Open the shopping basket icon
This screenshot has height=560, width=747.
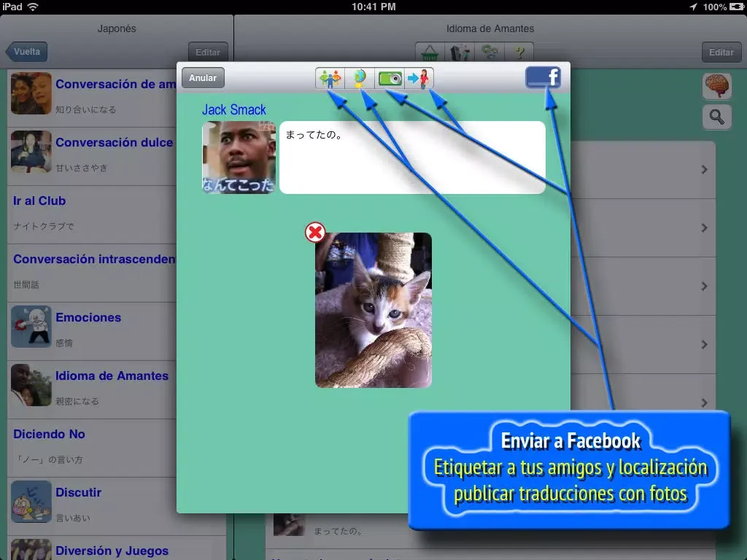(x=430, y=52)
